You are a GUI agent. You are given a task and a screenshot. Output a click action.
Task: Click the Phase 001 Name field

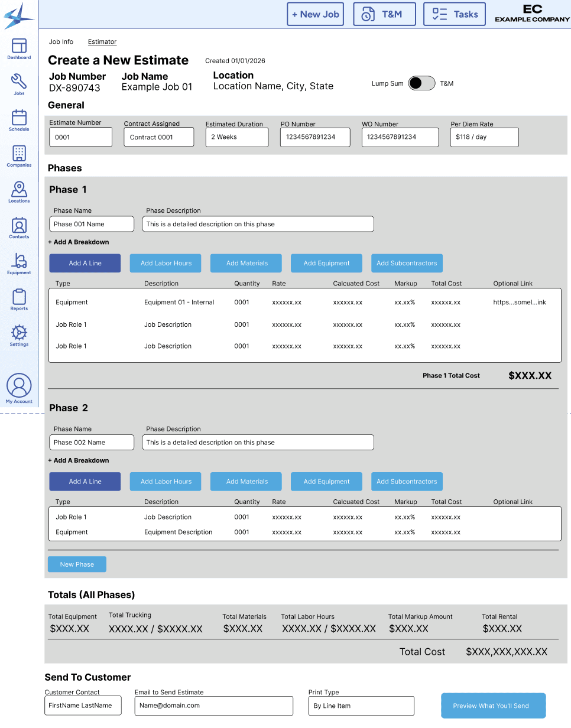92,224
